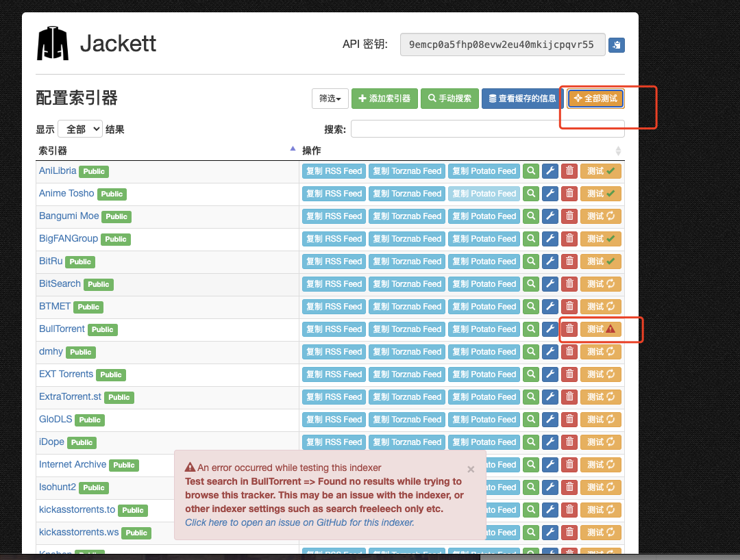740x560 pixels.
Task: Test the Bangumi Moe indexer
Action: click(x=601, y=216)
